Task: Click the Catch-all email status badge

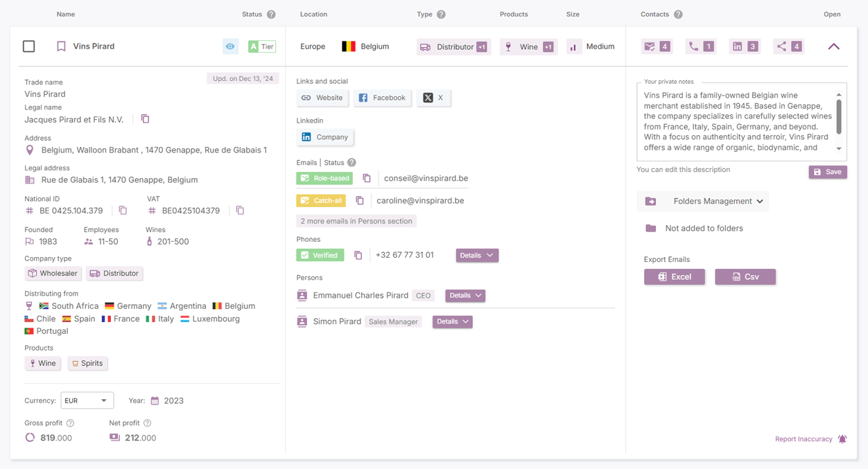Action: coord(321,200)
